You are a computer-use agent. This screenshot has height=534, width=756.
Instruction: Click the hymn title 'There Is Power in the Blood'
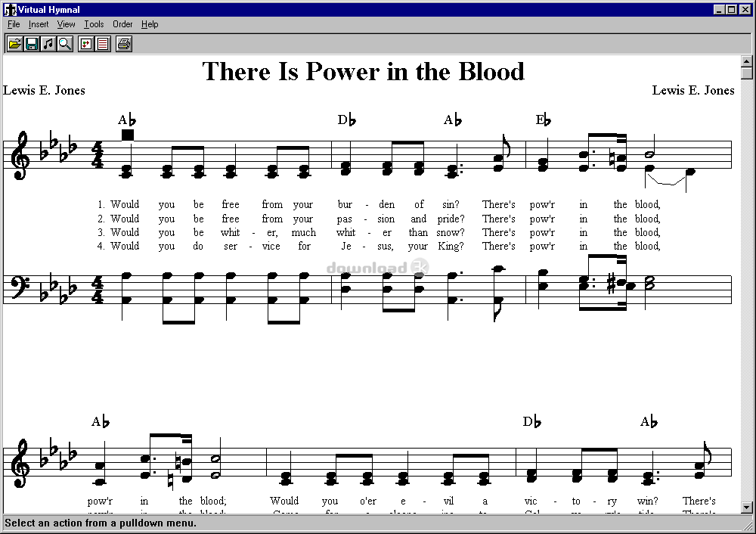tap(363, 71)
